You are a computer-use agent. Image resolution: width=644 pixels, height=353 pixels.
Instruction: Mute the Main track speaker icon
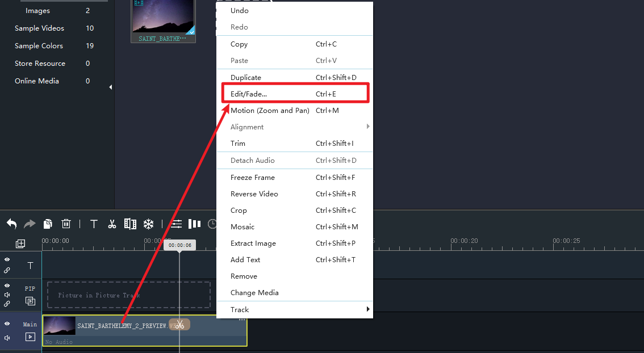point(7,338)
